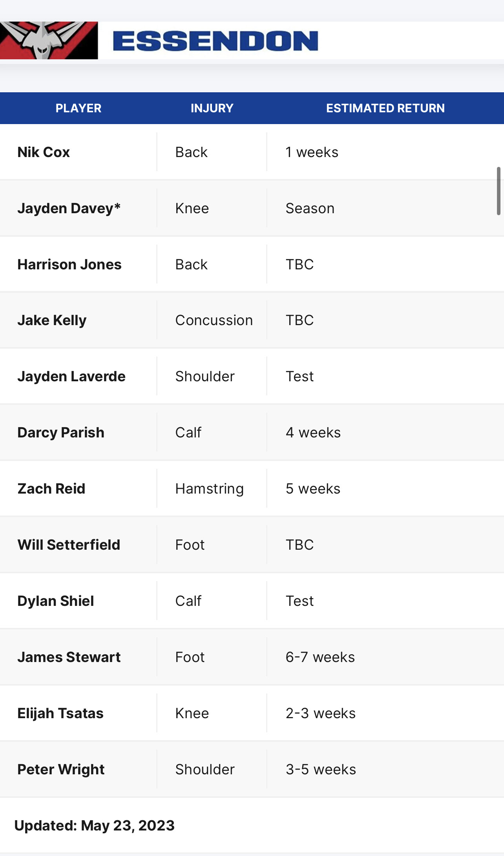Click the ESSENDON team title banner

215,41
